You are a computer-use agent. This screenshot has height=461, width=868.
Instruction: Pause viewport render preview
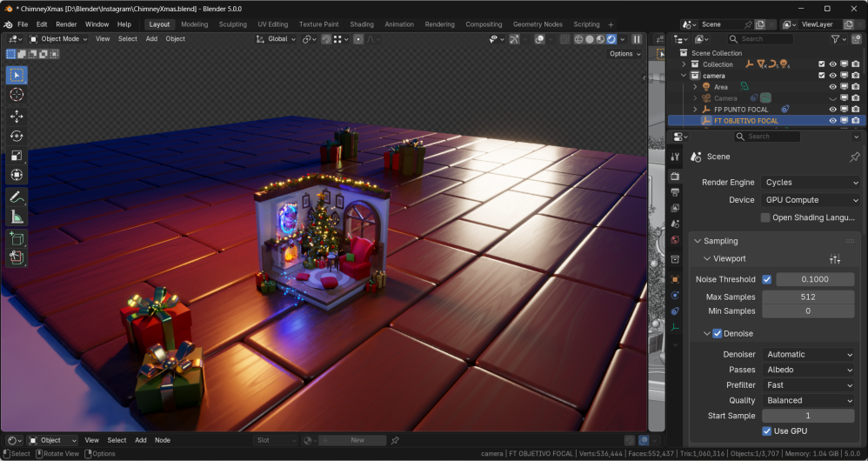[637, 39]
